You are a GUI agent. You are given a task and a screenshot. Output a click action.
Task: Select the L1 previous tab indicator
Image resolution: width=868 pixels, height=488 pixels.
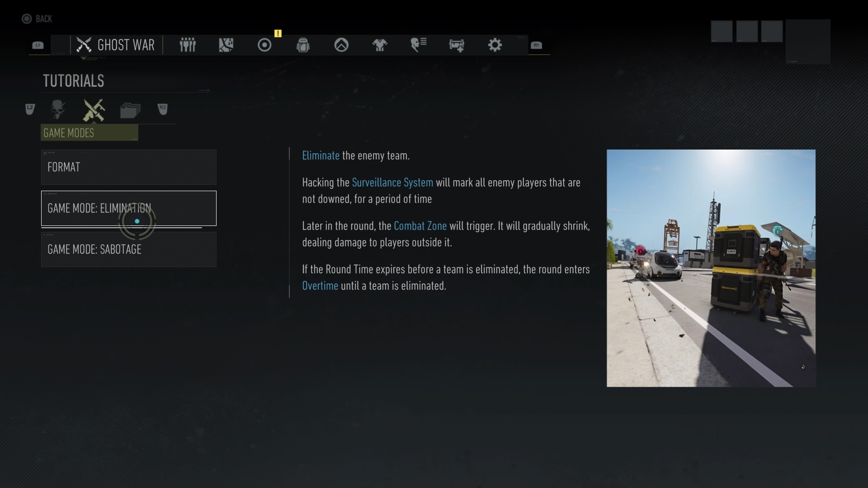[38, 45]
